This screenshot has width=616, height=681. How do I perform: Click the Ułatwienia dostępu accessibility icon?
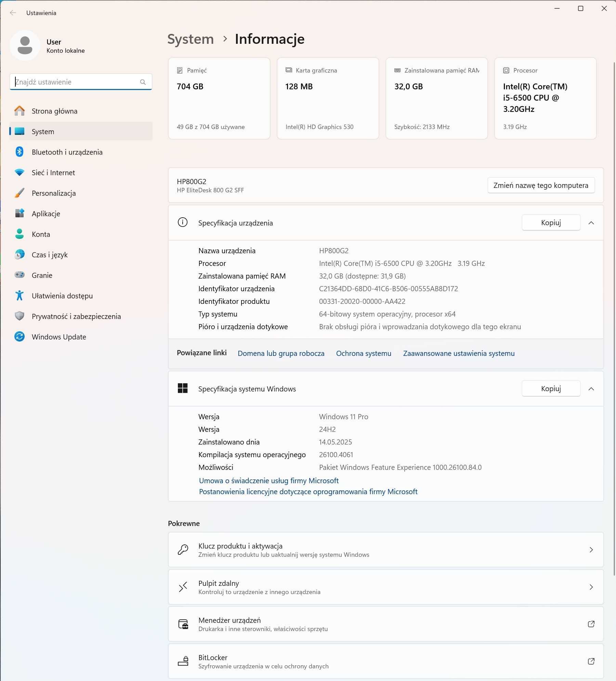[19, 296]
